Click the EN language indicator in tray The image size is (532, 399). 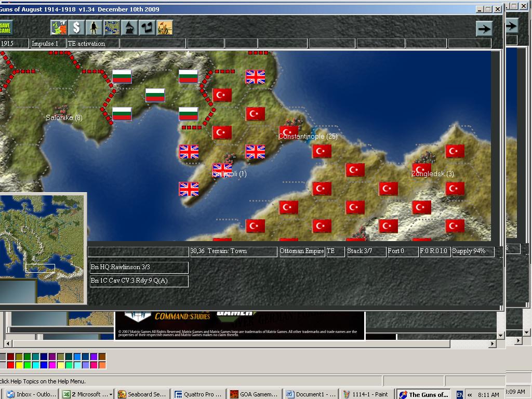pos(459,395)
